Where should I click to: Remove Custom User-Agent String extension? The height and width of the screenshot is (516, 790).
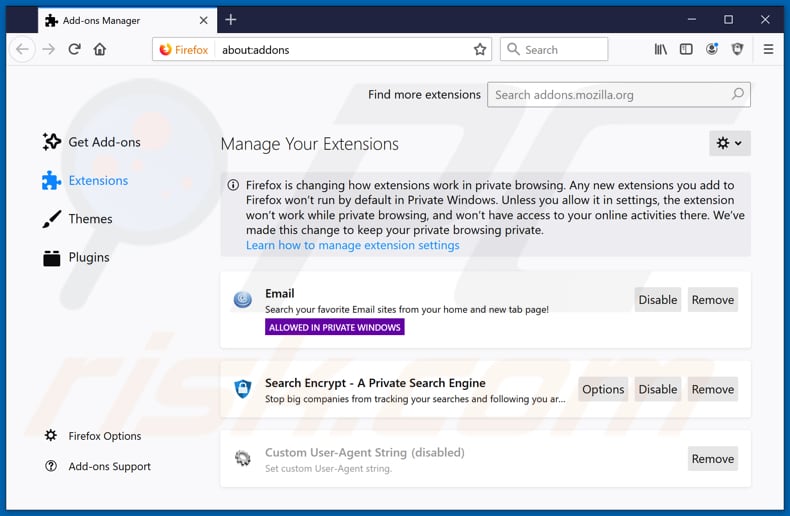[712, 459]
